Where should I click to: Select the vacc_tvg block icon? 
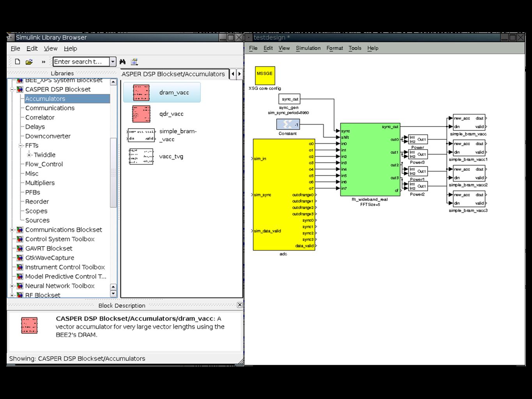tap(141, 156)
